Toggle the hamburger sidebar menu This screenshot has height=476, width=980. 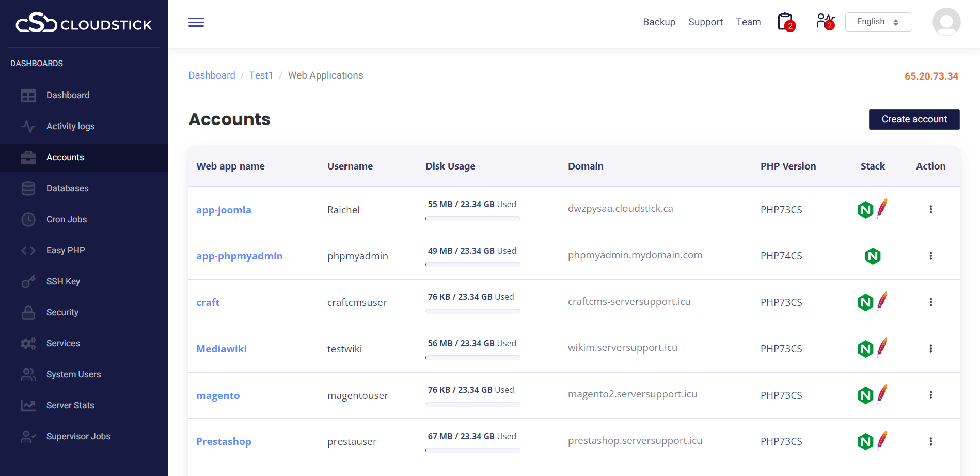pos(196,22)
